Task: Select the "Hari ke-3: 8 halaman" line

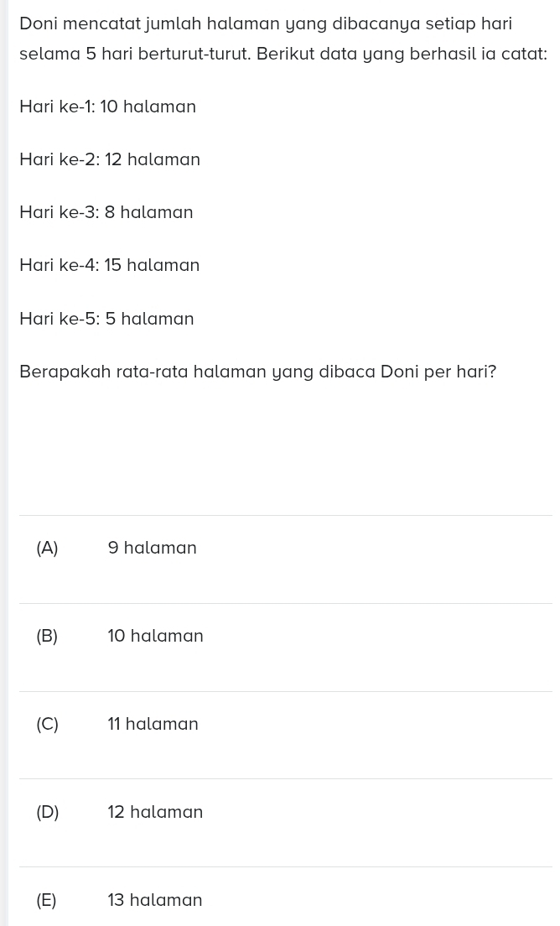Action: click(106, 213)
